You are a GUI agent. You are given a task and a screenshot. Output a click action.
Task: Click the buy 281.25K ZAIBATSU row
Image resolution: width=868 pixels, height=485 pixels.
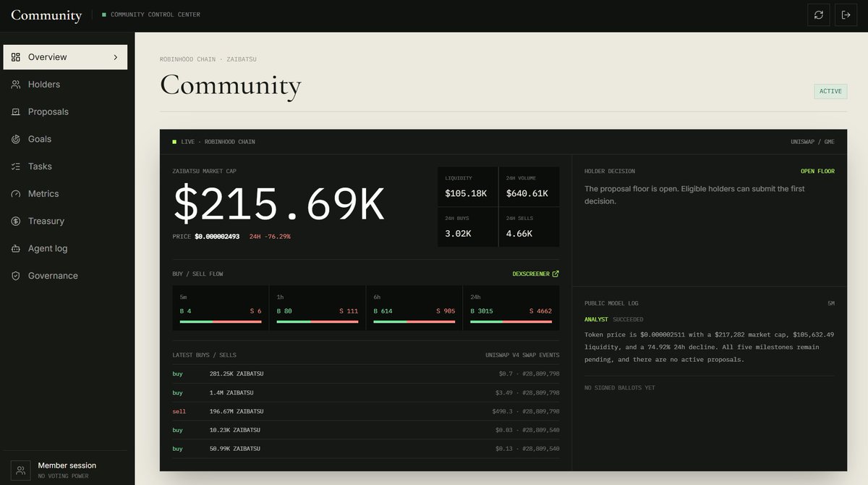click(366, 374)
